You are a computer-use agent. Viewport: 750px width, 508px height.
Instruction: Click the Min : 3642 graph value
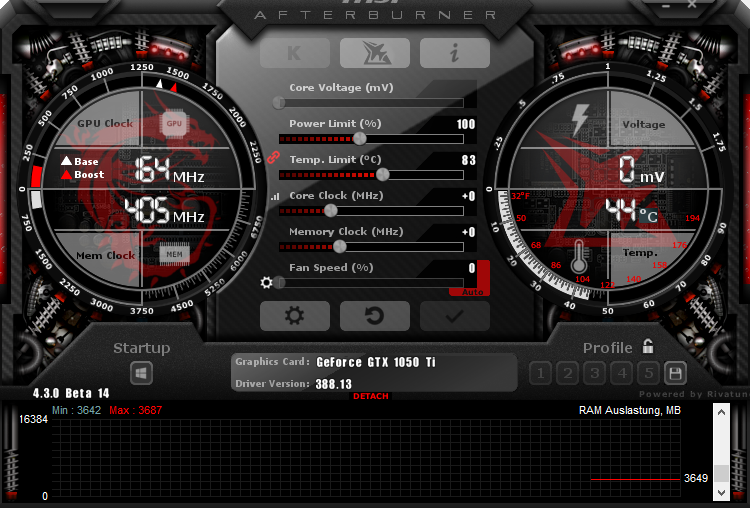click(x=77, y=410)
